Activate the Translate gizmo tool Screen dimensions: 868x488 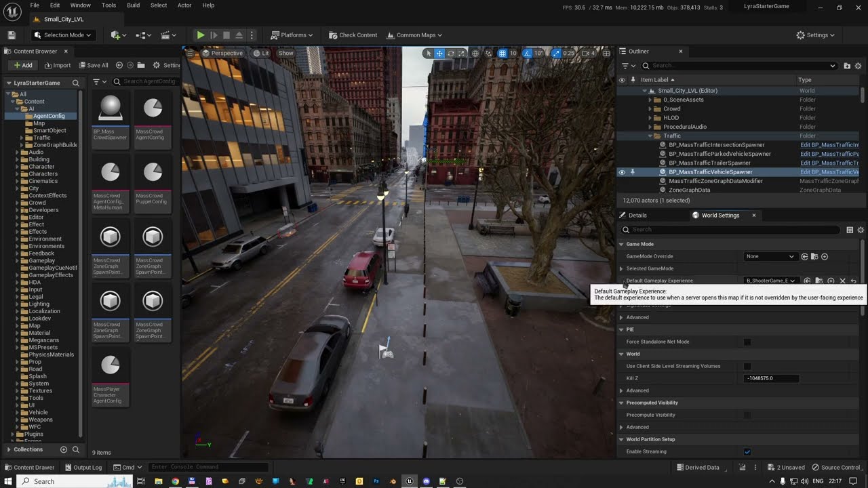(439, 53)
